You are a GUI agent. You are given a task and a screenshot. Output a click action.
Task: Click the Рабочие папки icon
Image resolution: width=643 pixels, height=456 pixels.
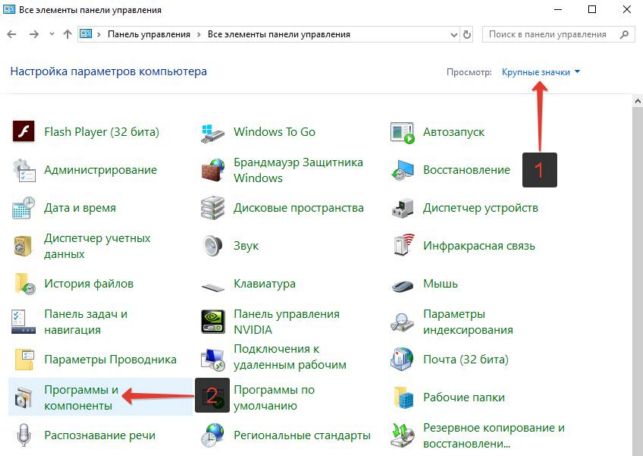coord(404,397)
